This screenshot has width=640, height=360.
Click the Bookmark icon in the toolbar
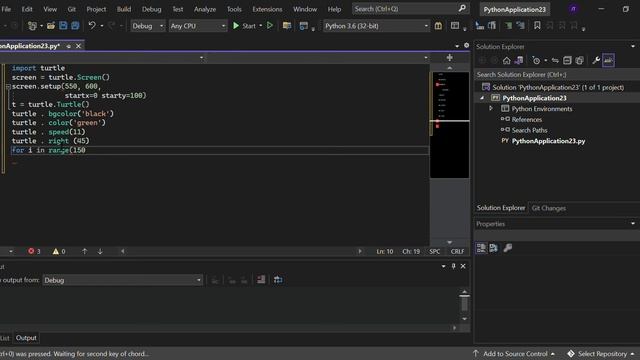(x=537, y=26)
